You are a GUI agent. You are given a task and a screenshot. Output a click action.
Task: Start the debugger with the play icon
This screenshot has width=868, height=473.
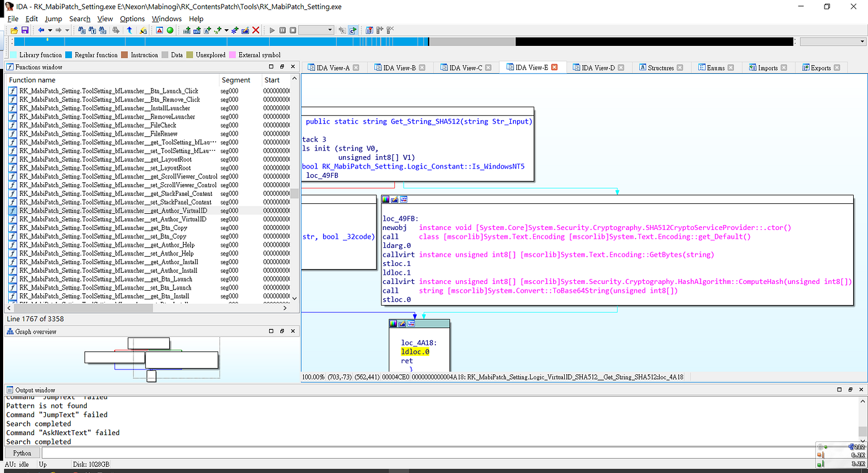[273, 30]
